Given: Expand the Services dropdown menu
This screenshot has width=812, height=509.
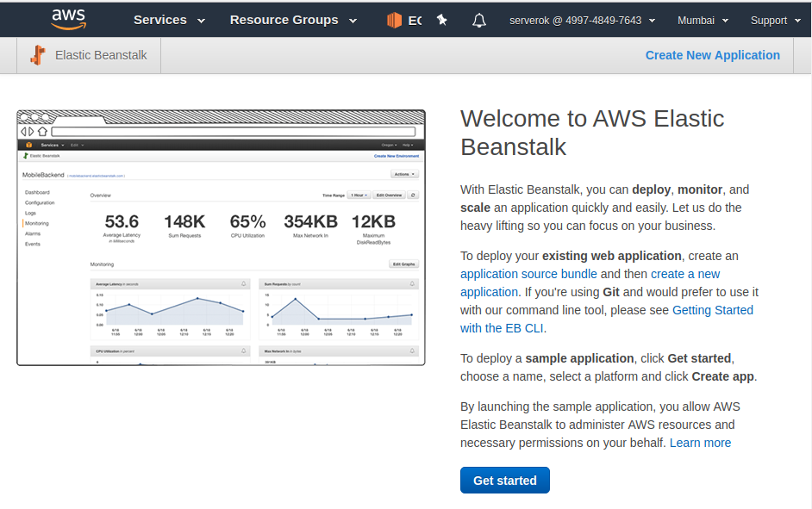Looking at the screenshot, I should [x=169, y=20].
